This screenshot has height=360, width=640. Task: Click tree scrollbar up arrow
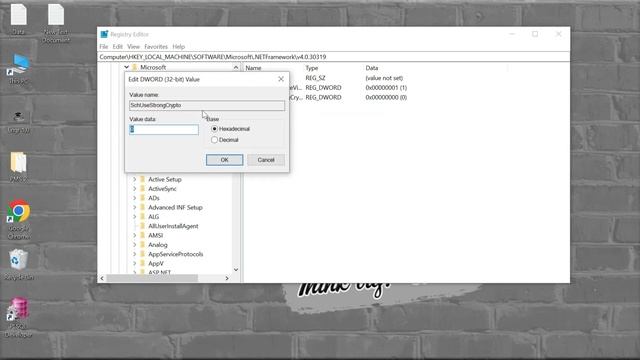pyautogui.click(x=236, y=67)
